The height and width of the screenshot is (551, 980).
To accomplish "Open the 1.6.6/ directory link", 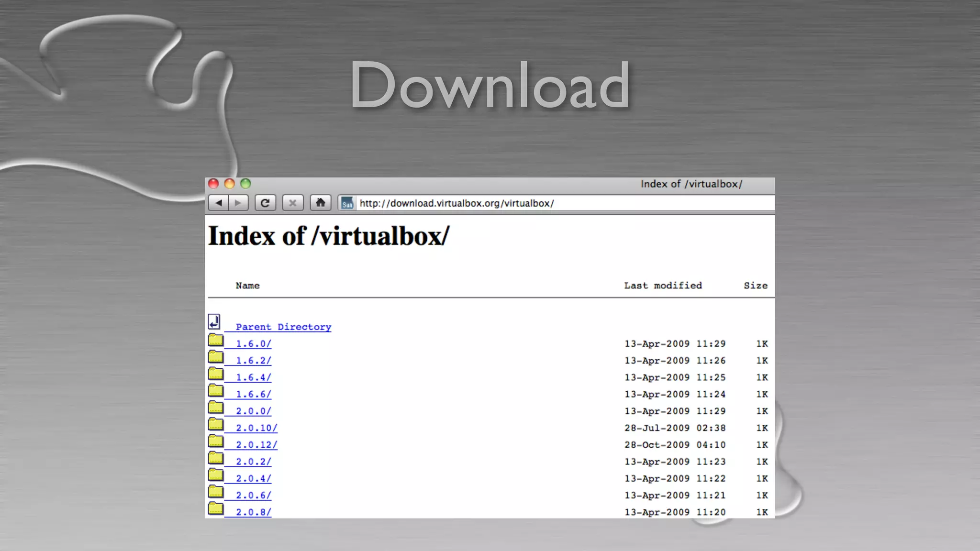I will (254, 394).
